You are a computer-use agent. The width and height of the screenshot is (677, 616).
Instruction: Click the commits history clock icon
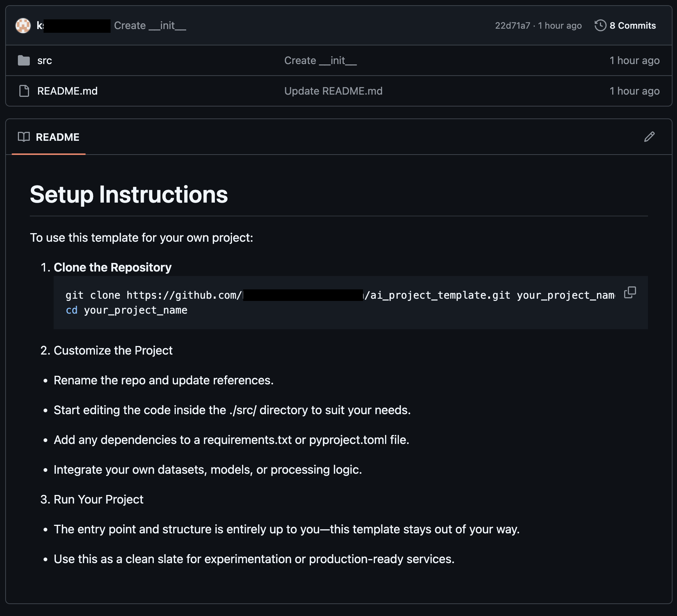point(600,25)
